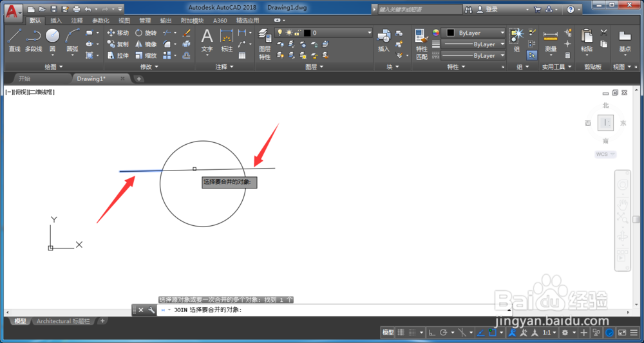The image size is (644, 343).
Task: Click the Stretch (拉伸) tool
Action: pos(118,55)
